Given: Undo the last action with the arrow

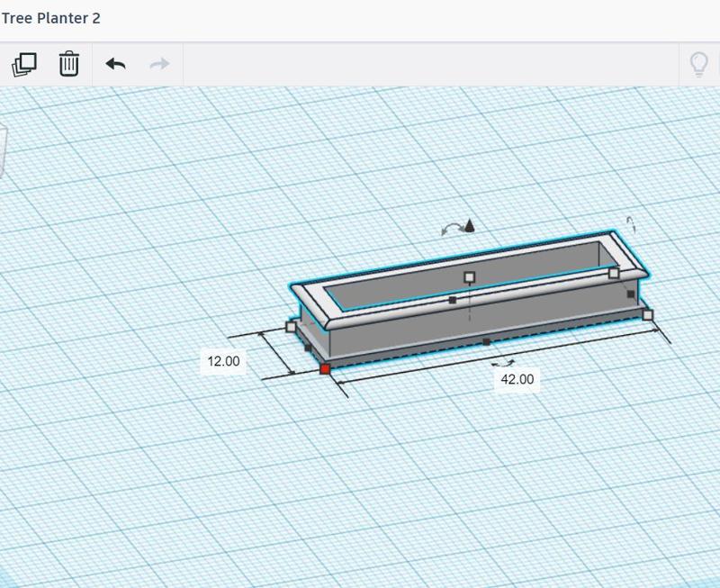Looking at the screenshot, I should point(115,64).
